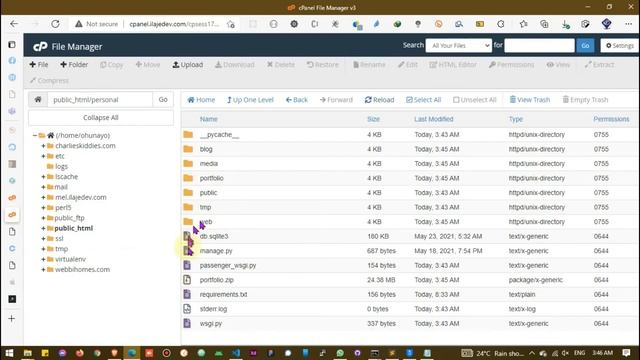
Task: Select the wsgi.py file icon
Action: coord(187,323)
